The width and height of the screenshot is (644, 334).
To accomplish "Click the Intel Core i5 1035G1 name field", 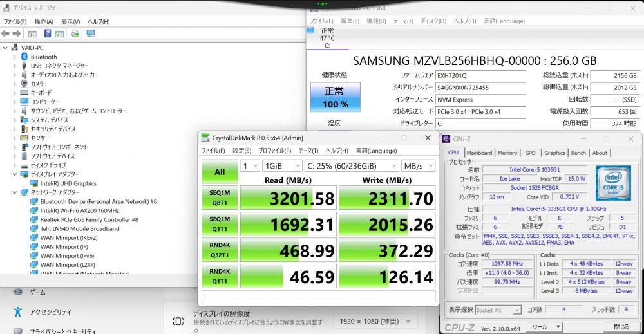I will click(x=535, y=169).
